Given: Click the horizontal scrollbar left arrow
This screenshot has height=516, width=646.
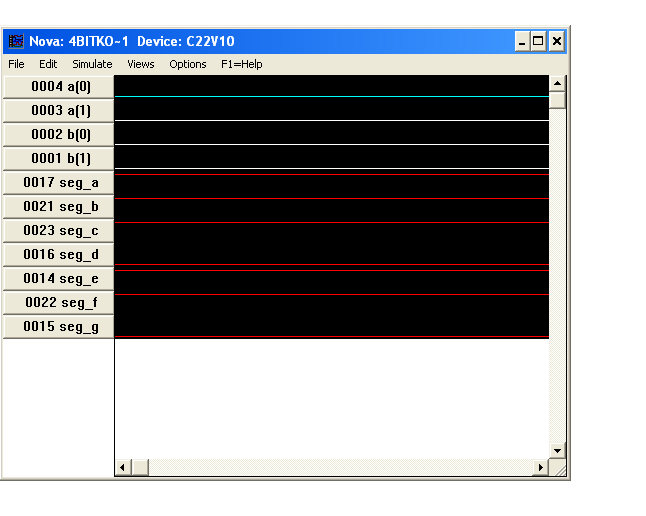Looking at the screenshot, I should tap(124, 467).
